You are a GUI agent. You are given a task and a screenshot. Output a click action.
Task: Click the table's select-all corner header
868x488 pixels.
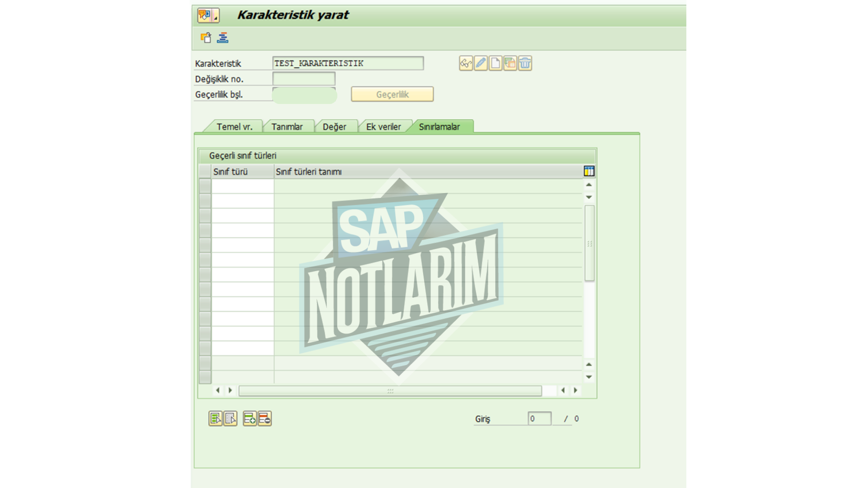(x=205, y=172)
